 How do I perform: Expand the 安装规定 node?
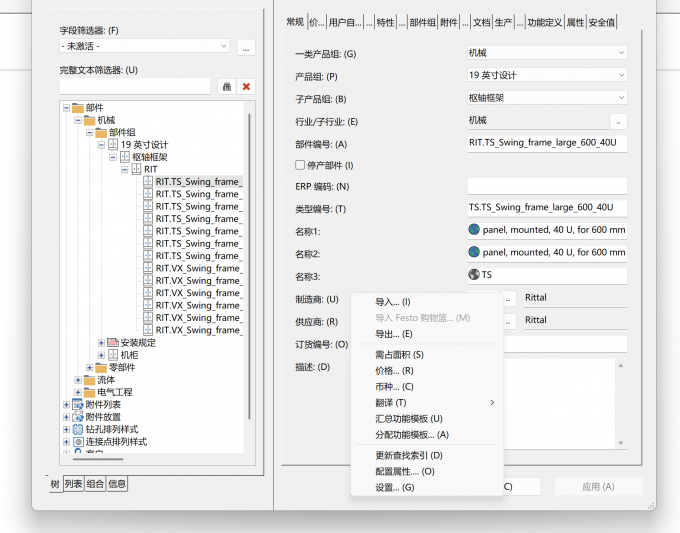[x=101, y=343]
